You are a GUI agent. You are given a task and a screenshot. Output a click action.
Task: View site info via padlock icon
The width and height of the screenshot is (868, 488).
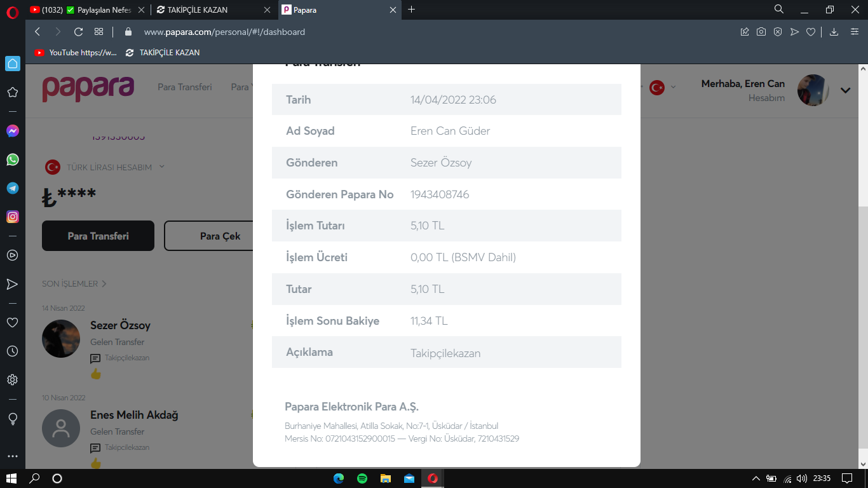(128, 32)
